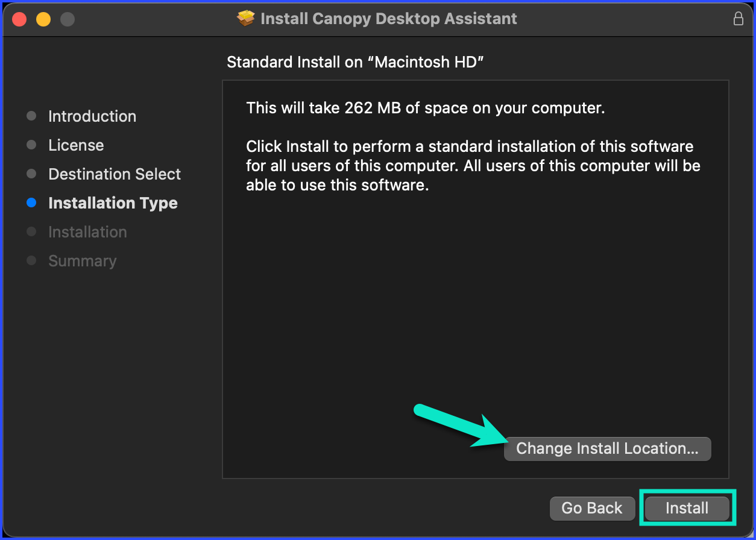Image resolution: width=756 pixels, height=540 pixels.
Task: Click the Installation step label
Action: 87,232
